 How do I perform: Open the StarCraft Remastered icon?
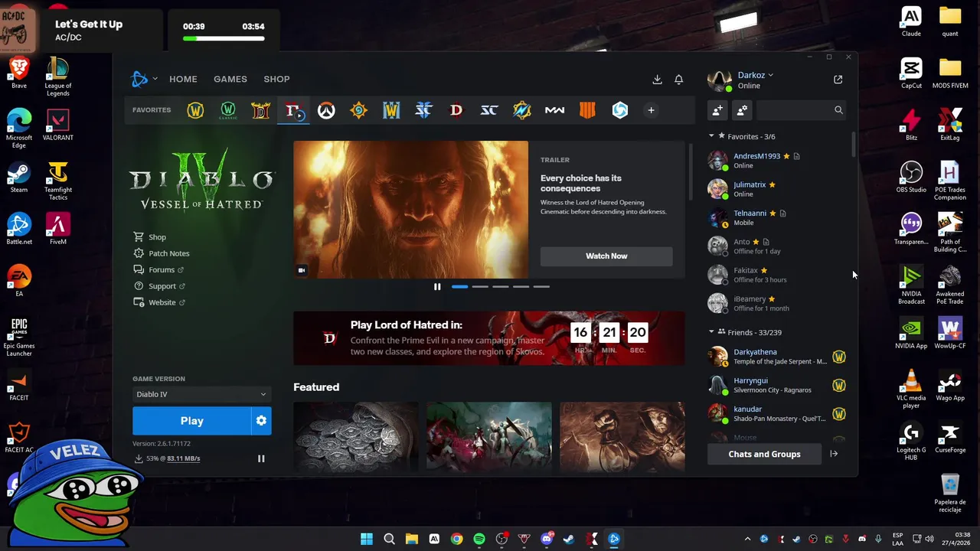[489, 110]
